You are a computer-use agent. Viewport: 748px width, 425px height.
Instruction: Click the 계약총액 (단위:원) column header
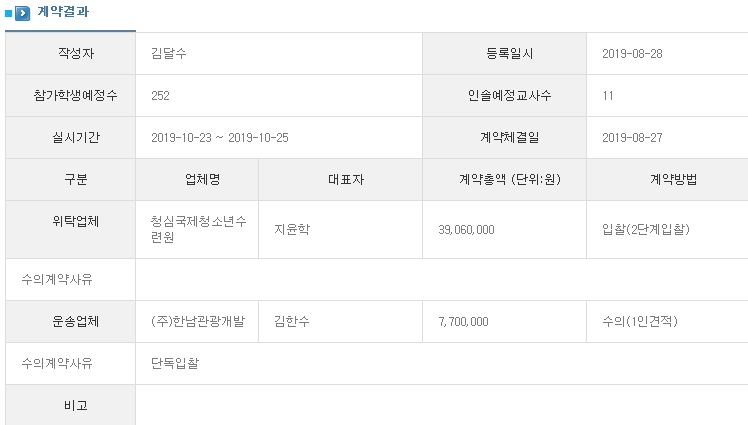[x=504, y=180]
